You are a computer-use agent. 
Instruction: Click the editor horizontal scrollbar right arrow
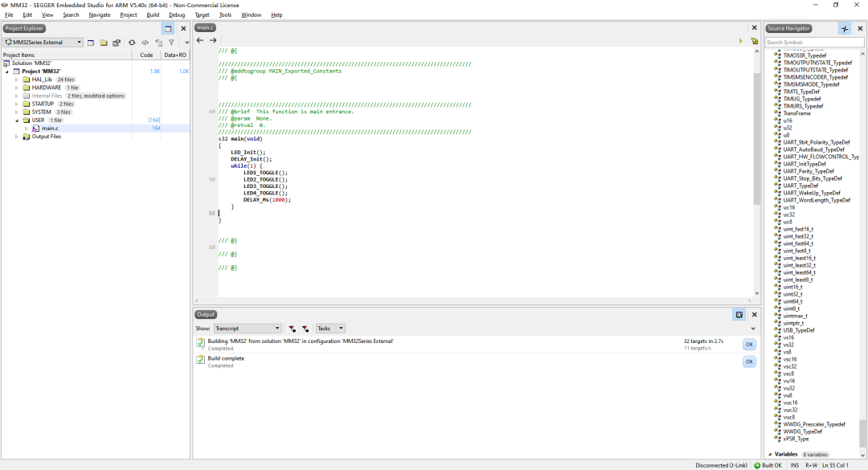click(750, 300)
